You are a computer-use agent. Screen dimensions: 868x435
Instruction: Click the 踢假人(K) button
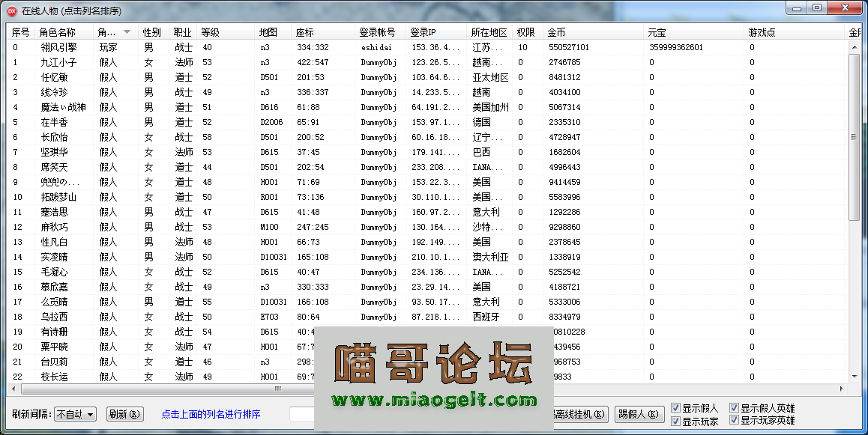pyautogui.click(x=639, y=414)
